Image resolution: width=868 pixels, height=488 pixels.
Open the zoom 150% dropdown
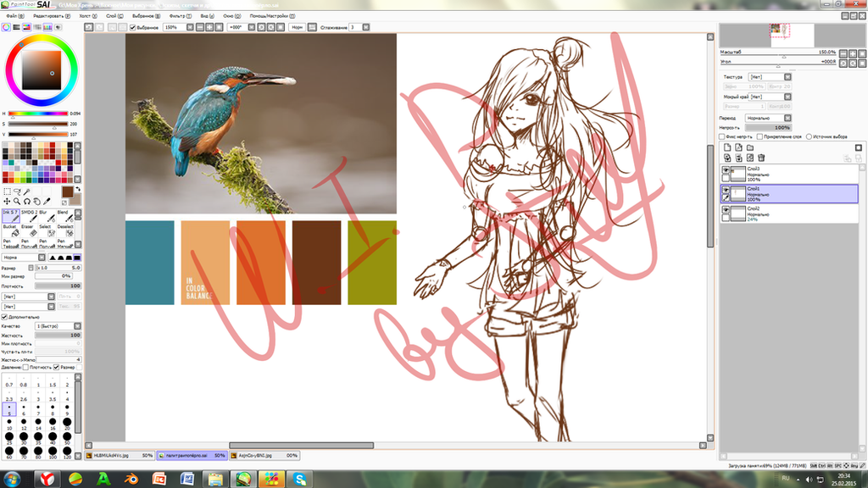coord(190,27)
